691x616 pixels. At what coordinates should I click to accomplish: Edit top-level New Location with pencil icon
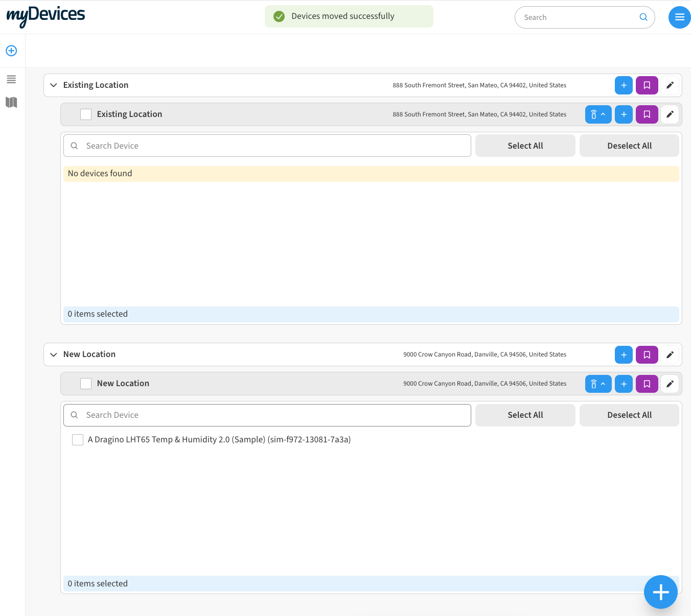(670, 354)
